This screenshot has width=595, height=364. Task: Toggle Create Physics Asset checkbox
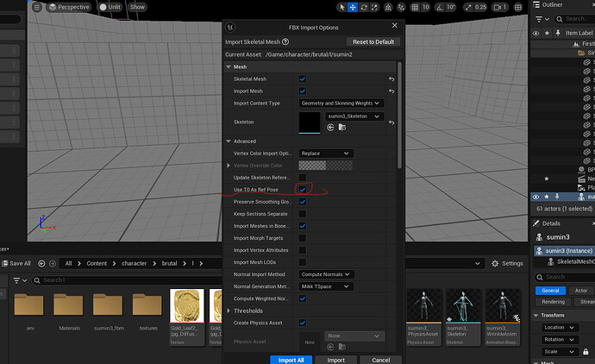pos(303,323)
